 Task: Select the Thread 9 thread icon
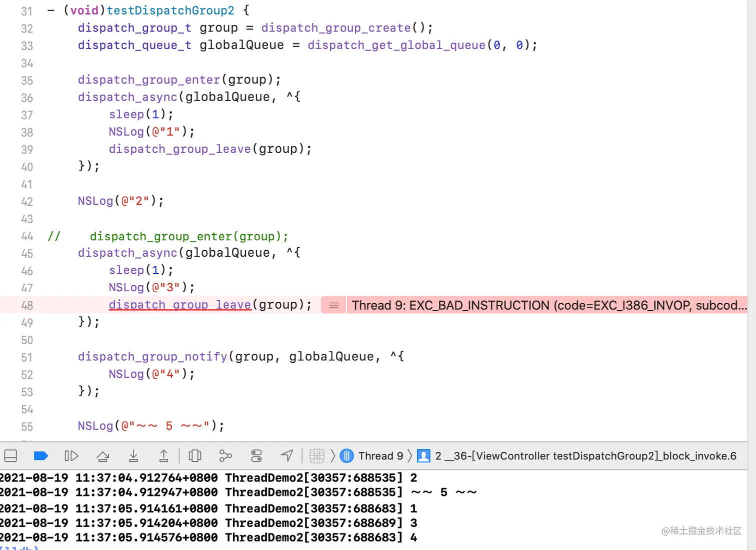coord(346,456)
